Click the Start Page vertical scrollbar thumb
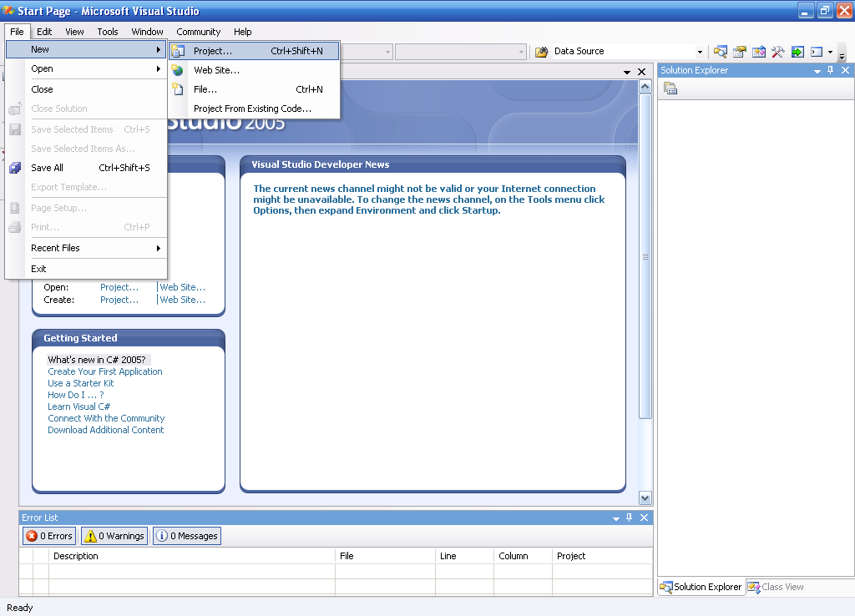 point(645,256)
